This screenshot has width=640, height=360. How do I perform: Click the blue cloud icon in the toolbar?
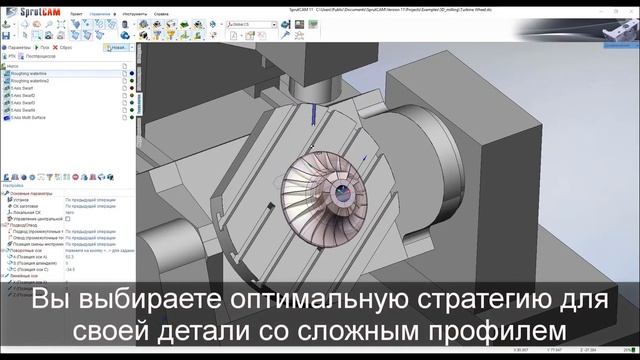[x=125, y=36]
